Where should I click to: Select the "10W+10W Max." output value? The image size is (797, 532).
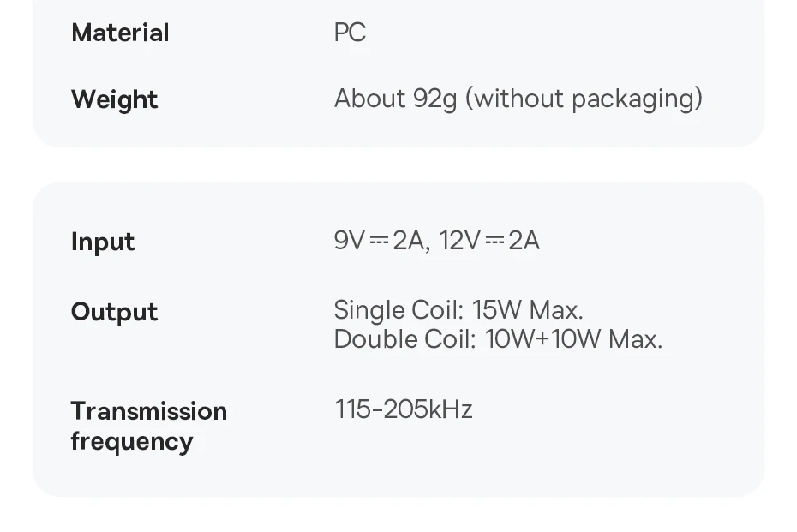tap(574, 339)
